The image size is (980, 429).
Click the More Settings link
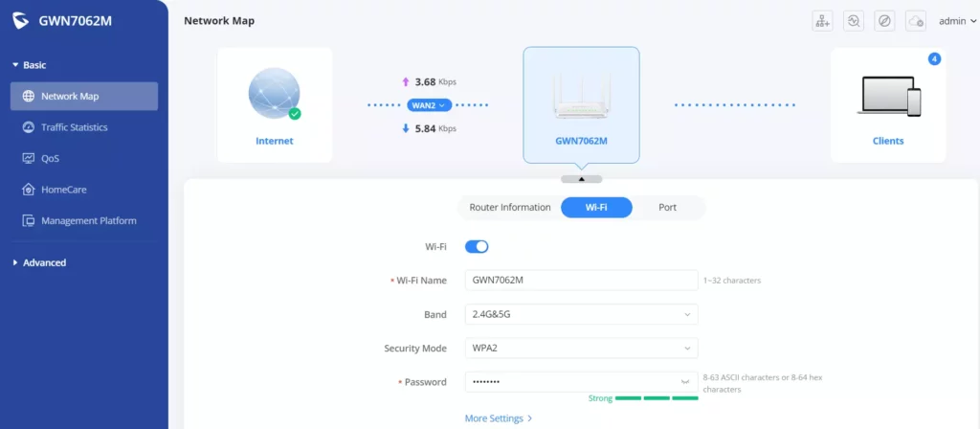tap(498, 418)
